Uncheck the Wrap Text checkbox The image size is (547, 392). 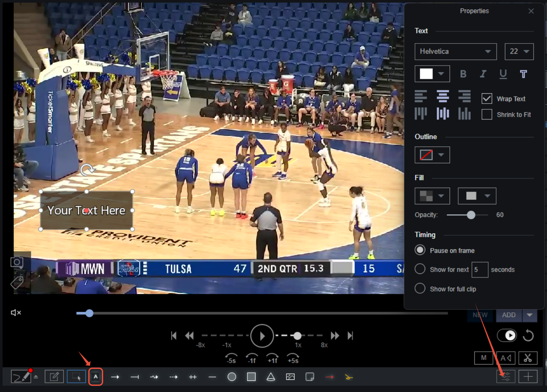coord(487,99)
